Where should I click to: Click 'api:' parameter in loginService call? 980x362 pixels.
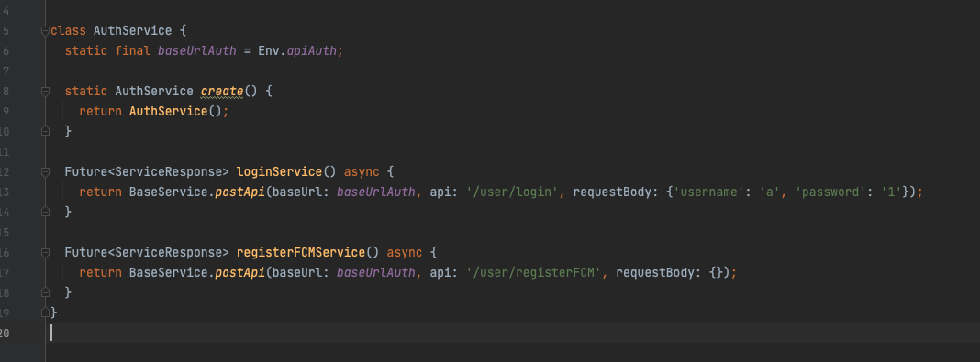[x=444, y=192]
